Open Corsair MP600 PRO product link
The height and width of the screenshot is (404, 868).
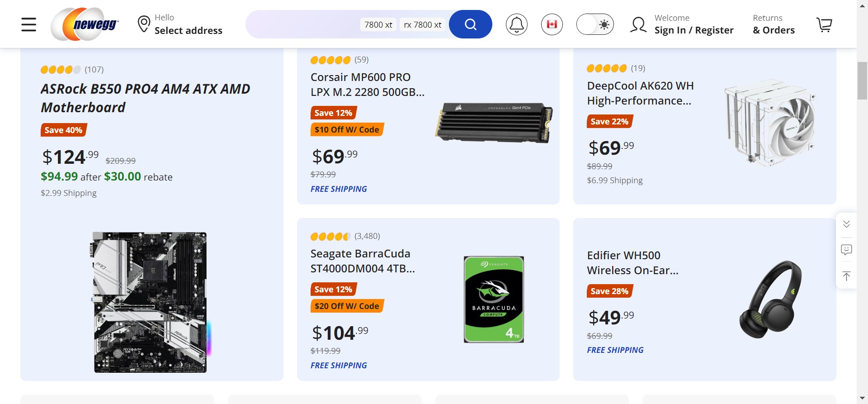(x=367, y=85)
